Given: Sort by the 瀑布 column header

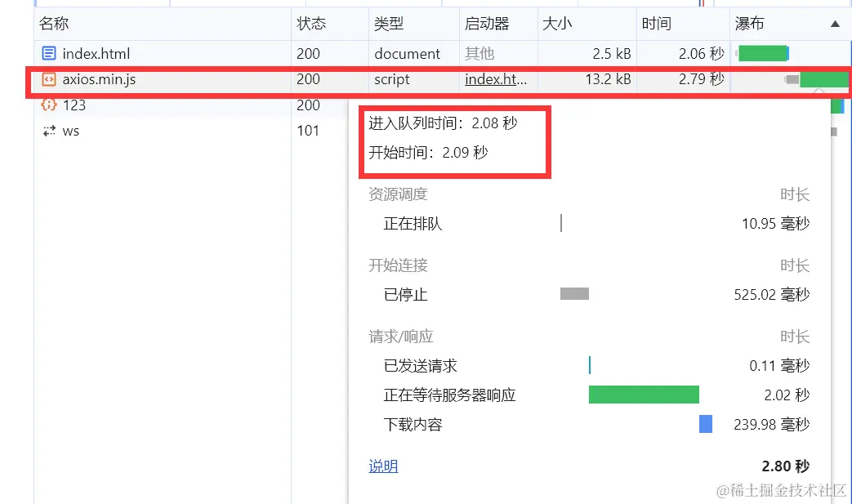Looking at the screenshot, I should coord(749,24).
